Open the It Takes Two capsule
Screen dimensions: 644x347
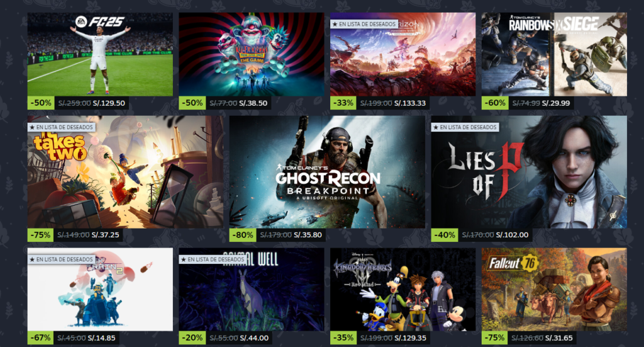click(125, 172)
